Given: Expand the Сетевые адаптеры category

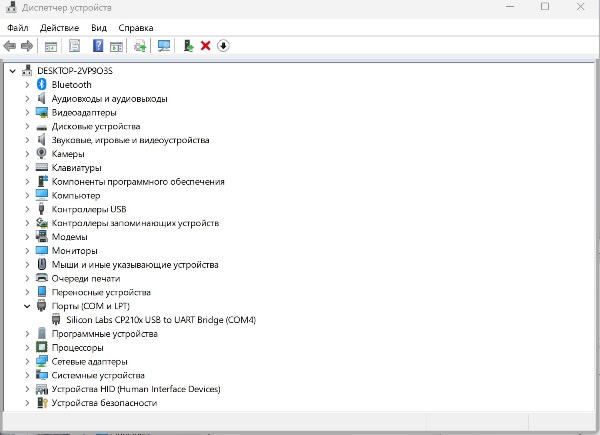Looking at the screenshot, I should pos(28,361).
